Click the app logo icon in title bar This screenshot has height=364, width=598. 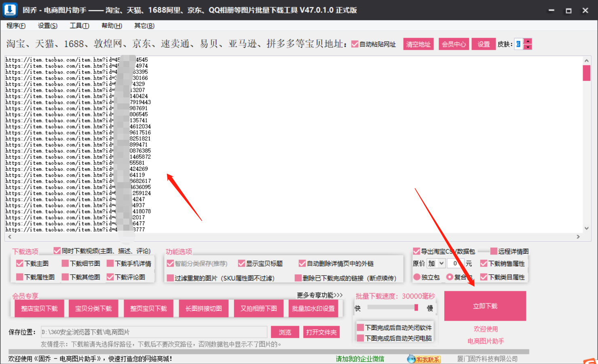pyautogui.click(x=10, y=10)
